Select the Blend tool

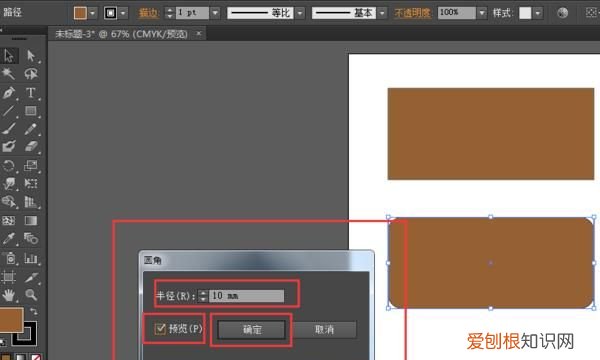click(x=31, y=239)
